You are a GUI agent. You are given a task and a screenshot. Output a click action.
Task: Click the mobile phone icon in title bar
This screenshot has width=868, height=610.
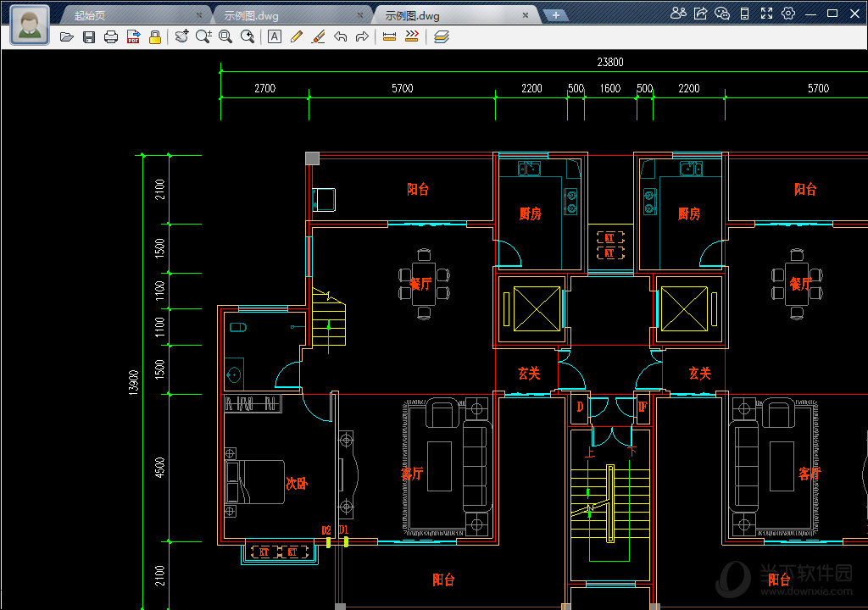coord(744,14)
